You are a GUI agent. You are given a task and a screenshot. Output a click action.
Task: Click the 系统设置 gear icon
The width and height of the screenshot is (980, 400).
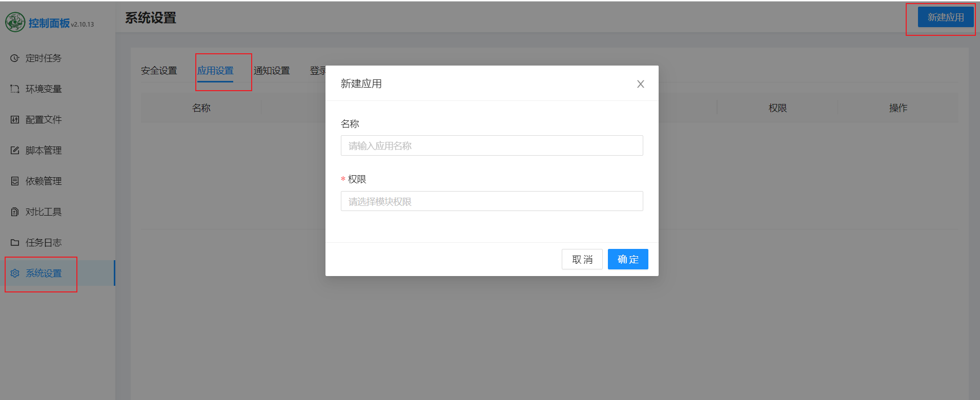pos(15,273)
